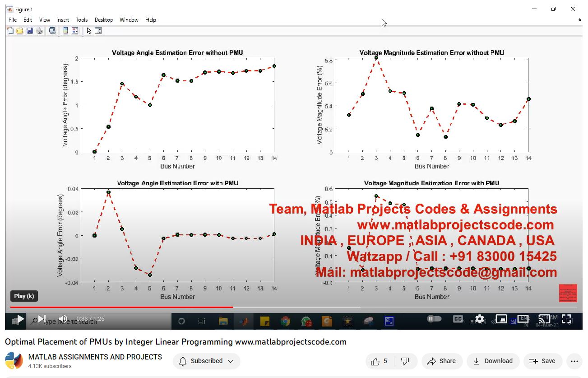
Task: Click the New Figure toolbar icon
Action: point(10,31)
